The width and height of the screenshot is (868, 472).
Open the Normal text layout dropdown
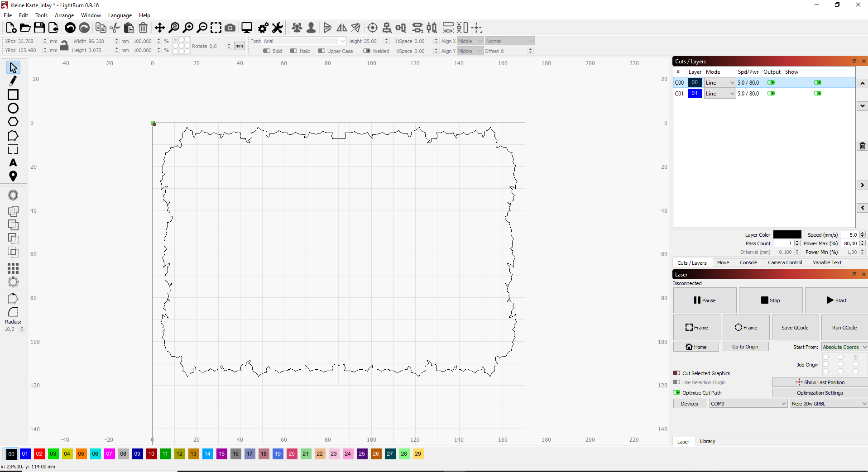pos(509,41)
